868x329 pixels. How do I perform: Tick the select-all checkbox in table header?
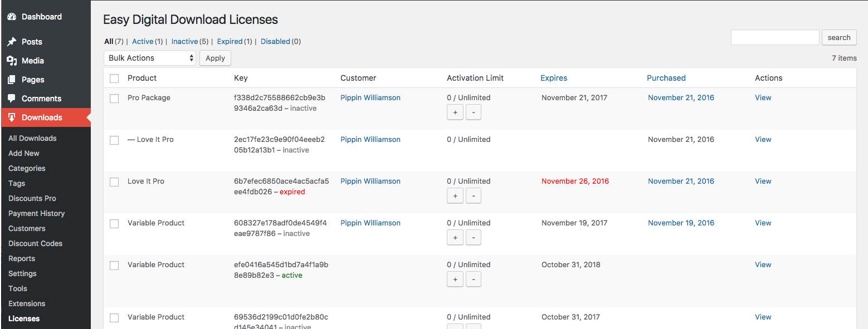point(114,78)
